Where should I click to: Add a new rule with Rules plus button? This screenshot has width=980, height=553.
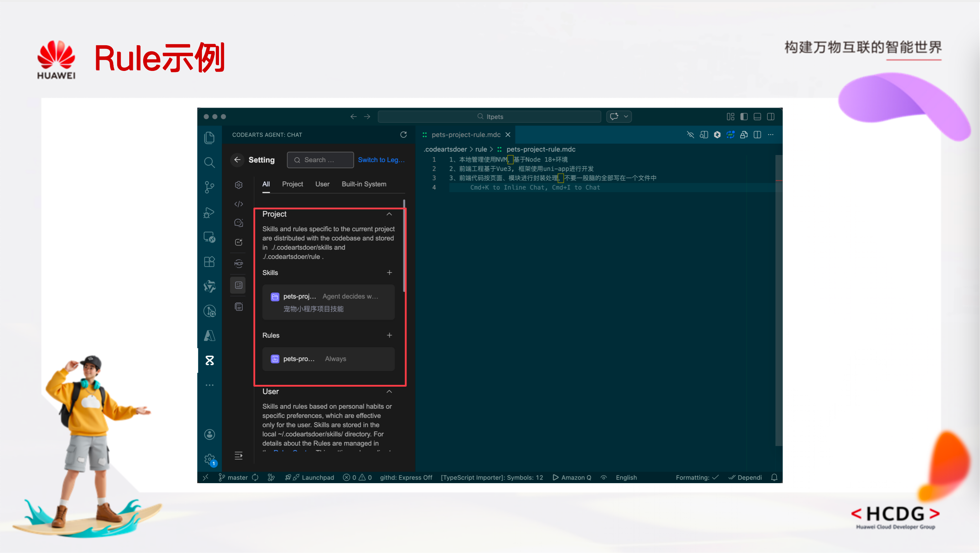pyautogui.click(x=389, y=335)
